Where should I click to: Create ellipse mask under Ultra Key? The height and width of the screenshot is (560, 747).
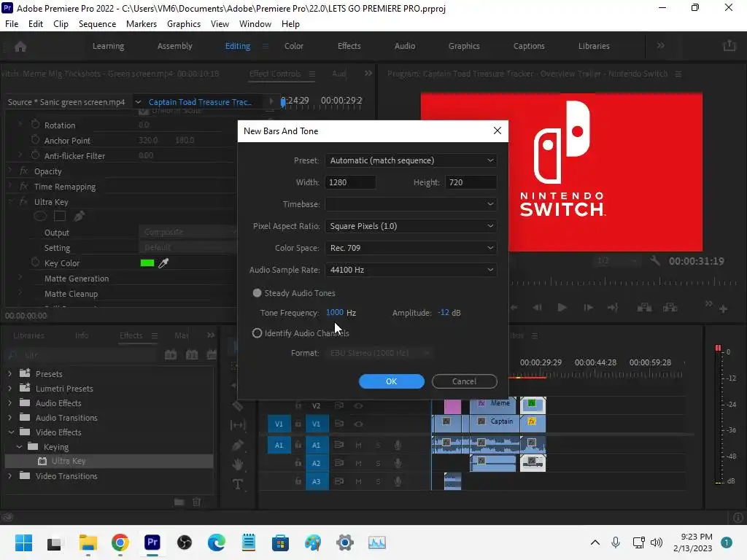(x=40, y=217)
